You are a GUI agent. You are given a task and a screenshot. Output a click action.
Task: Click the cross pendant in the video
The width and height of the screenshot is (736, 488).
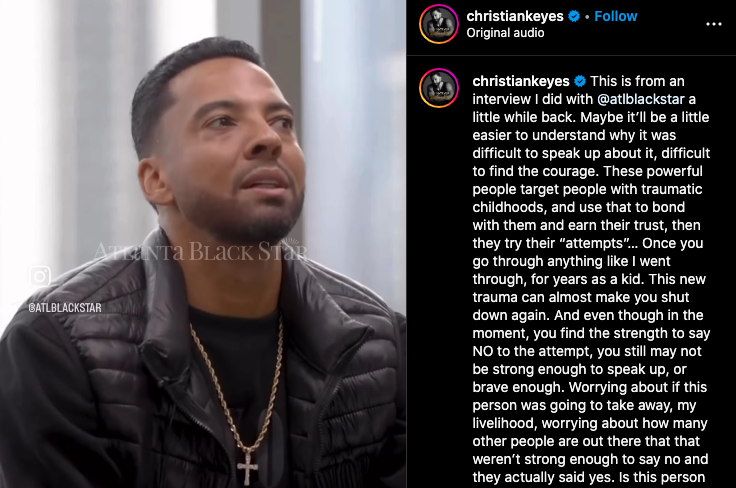pos(247,467)
